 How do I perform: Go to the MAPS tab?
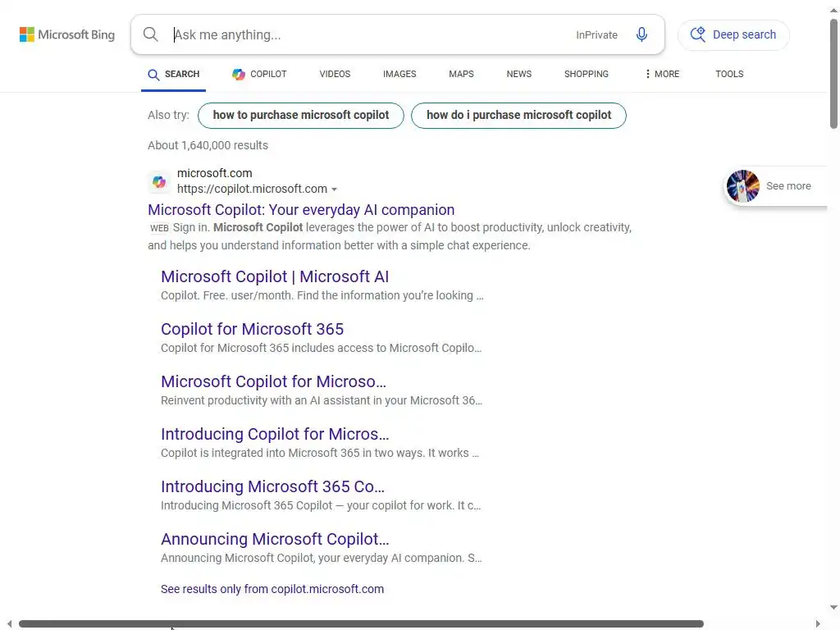pos(461,74)
